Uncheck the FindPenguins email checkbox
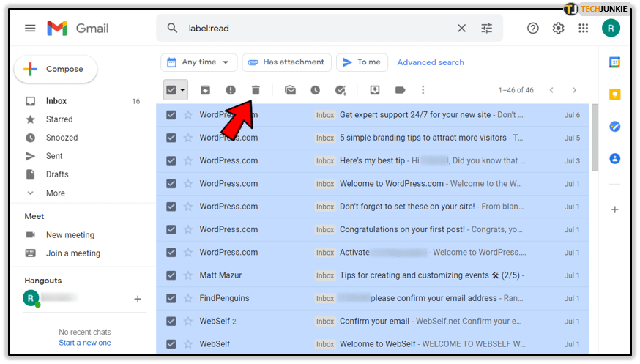The width and height of the screenshot is (640, 364). click(171, 298)
